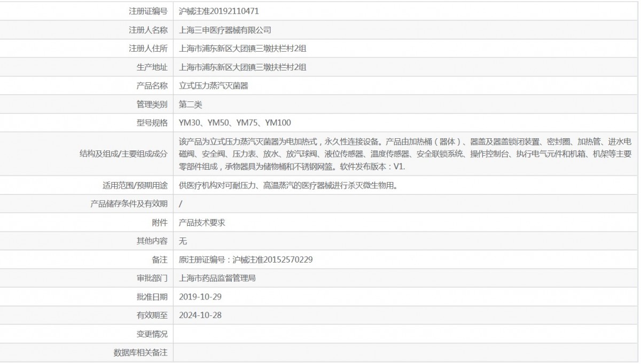Click the label 注册证编号

(148, 11)
